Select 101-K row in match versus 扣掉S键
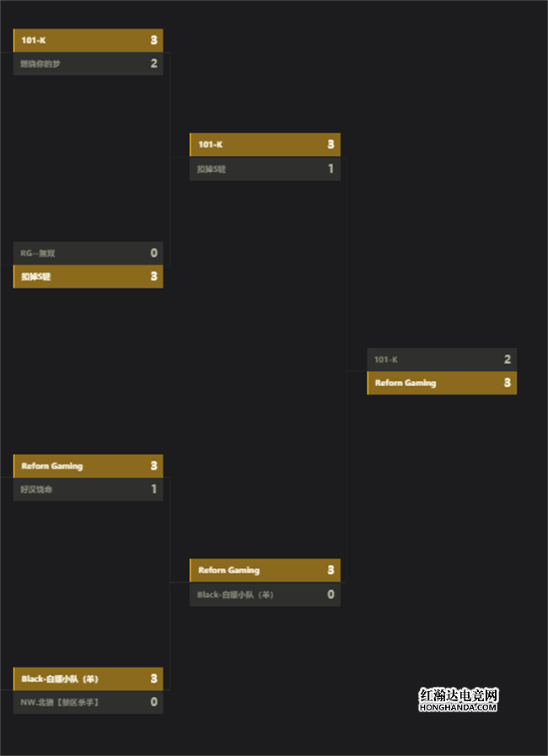 pos(265,145)
